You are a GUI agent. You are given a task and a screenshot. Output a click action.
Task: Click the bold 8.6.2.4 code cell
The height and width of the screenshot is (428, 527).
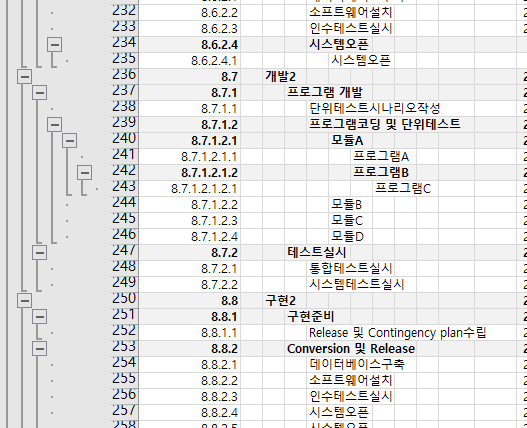tap(190, 45)
